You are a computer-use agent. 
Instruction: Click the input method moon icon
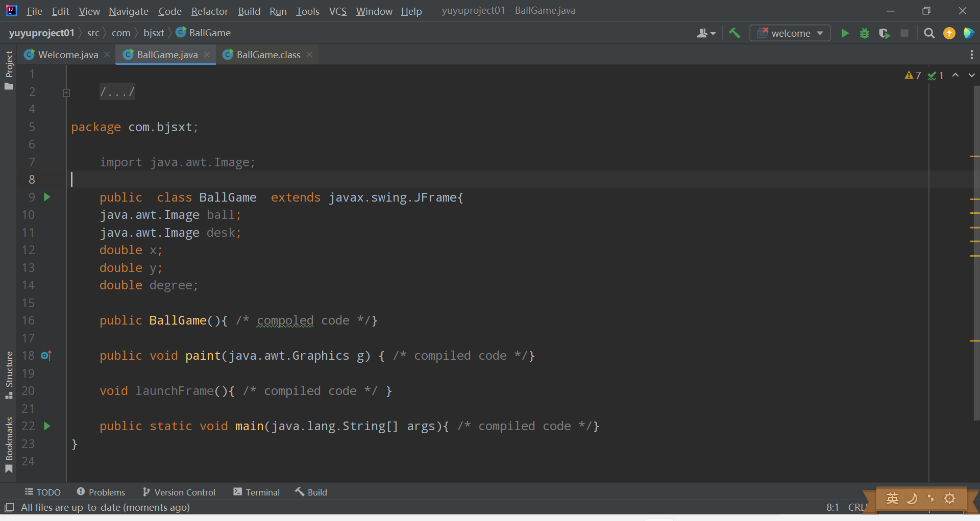click(x=912, y=499)
